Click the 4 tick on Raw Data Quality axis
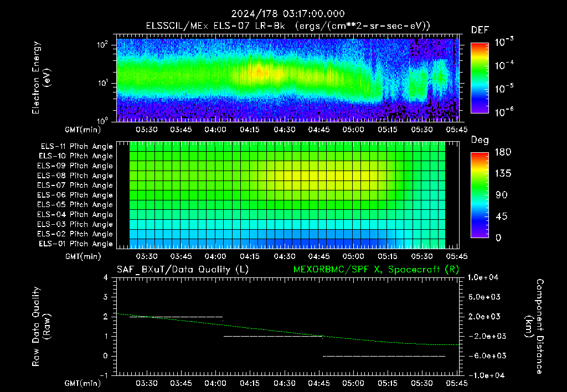567x392 pixels. [x=106, y=277]
